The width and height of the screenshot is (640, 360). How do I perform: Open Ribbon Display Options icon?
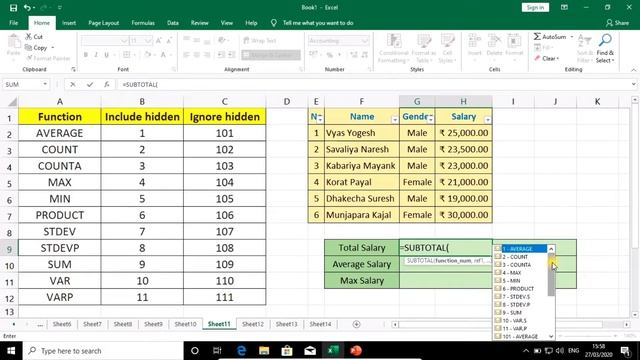[x=564, y=7]
